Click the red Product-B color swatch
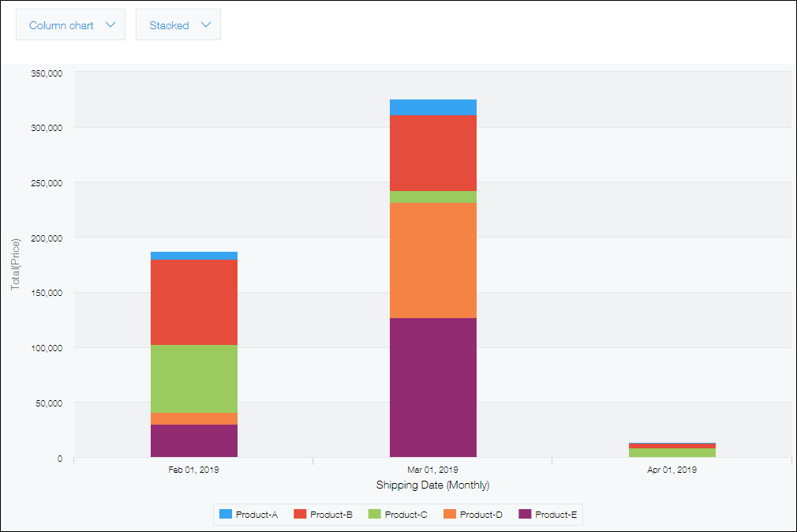 tap(299, 514)
